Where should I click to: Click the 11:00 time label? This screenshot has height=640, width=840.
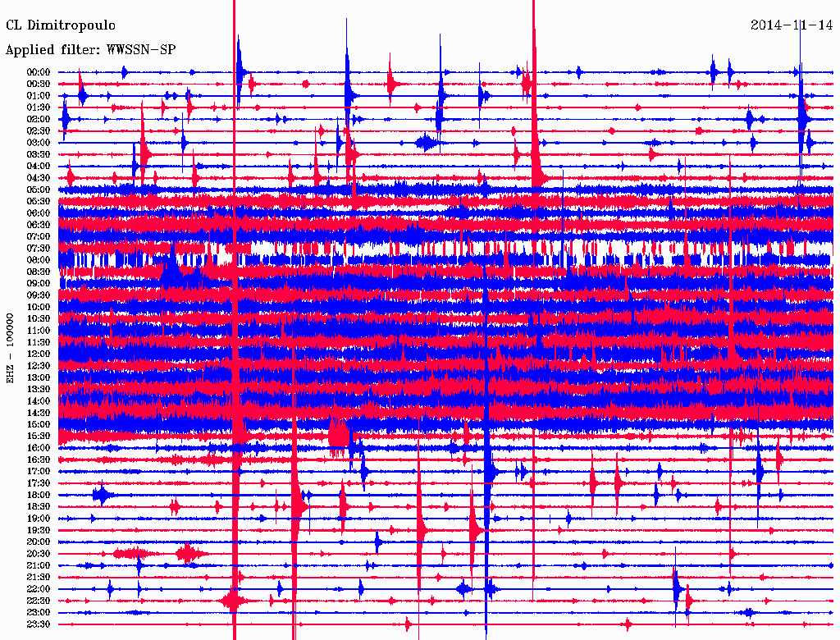click(39, 331)
